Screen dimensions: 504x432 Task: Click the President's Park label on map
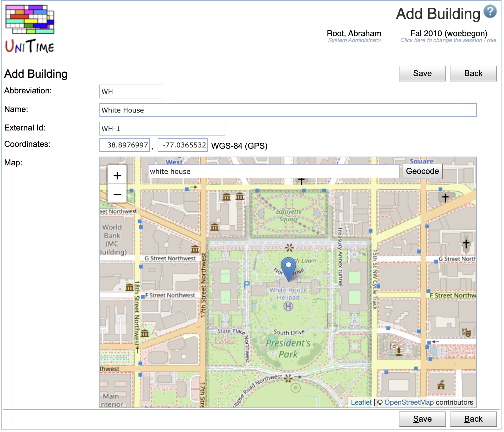tap(288, 348)
